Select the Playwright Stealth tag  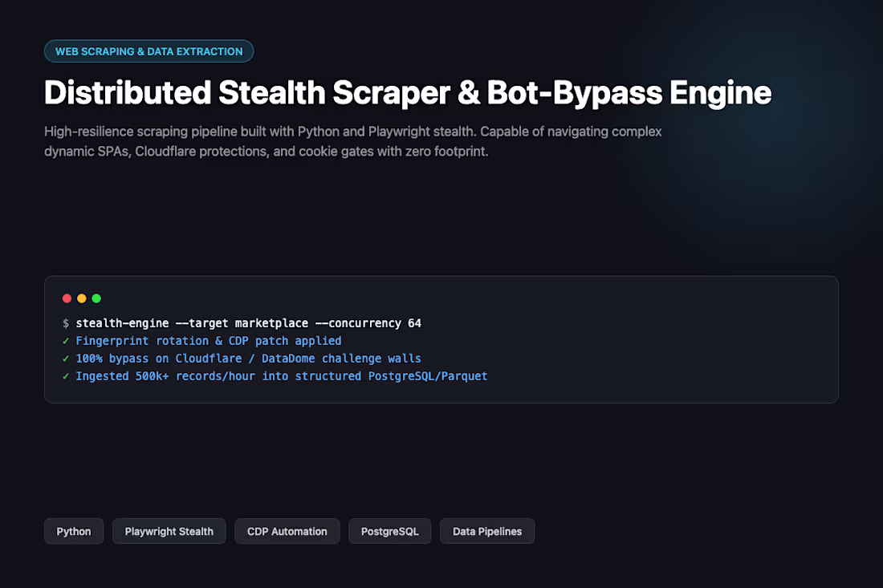pyautogui.click(x=169, y=531)
